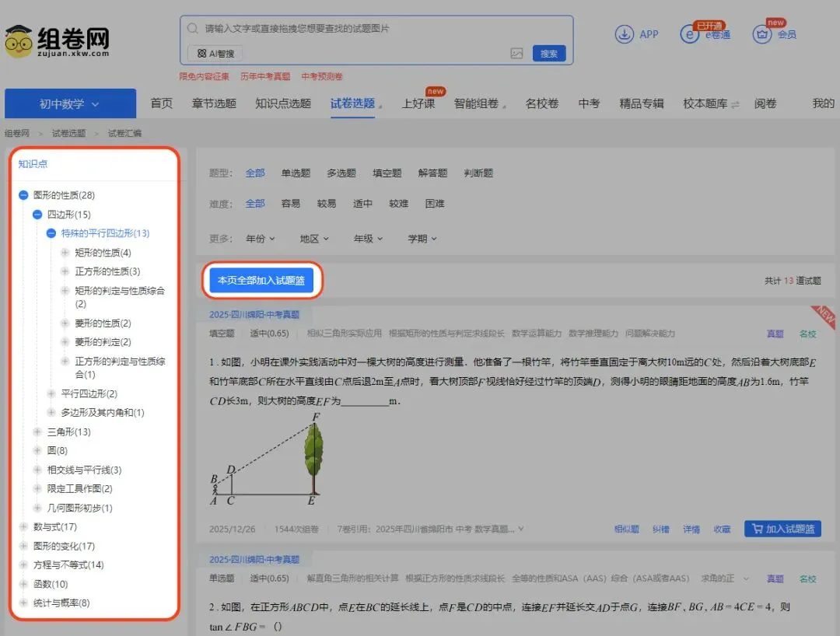Screen dimensions: 840x636
Task: Open the 知识点选题 nav tab
Action: tap(283, 103)
